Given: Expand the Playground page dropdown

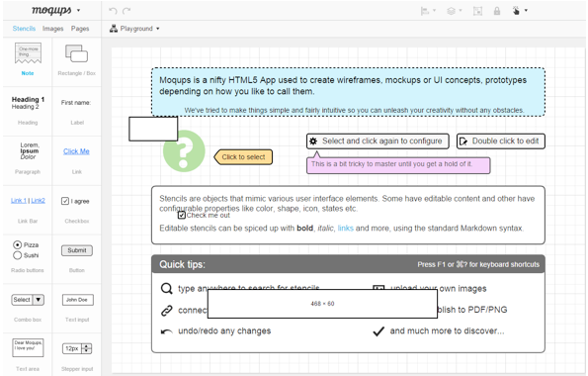Looking at the screenshot, I should point(134,29).
